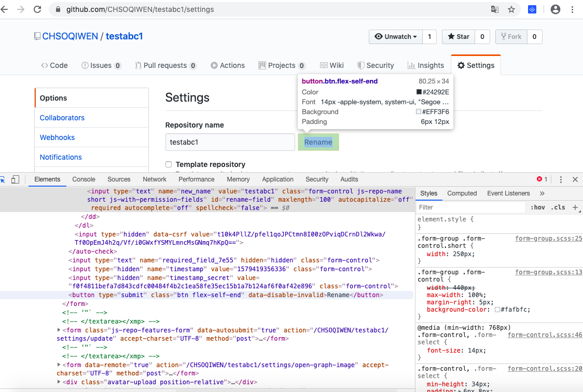
Task: Click the Styles Filter input
Action: click(x=471, y=207)
